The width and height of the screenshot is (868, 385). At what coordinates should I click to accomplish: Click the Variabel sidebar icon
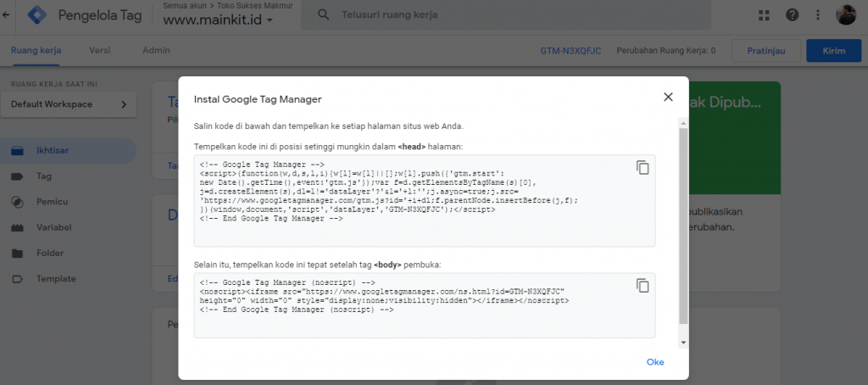[18, 227]
